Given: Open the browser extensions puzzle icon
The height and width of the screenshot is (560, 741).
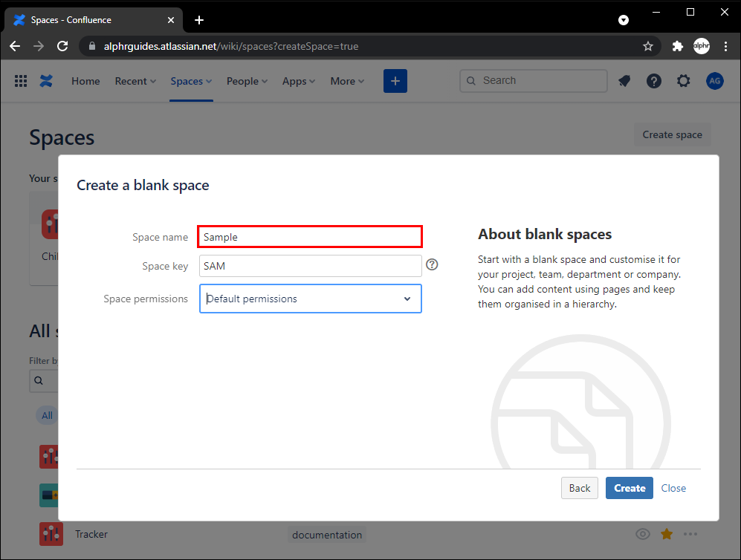Looking at the screenshot, I should [x=677, y=46].
